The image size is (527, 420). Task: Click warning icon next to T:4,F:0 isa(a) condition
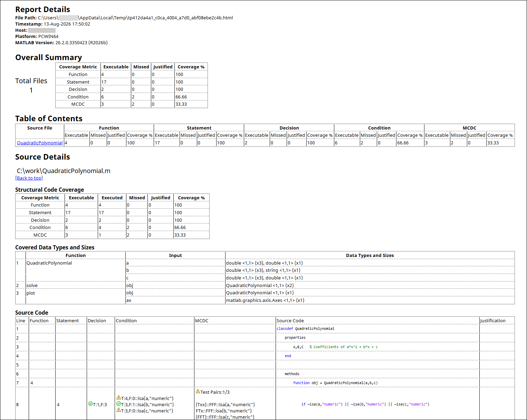pyautogui.click(x=118, y=398)
